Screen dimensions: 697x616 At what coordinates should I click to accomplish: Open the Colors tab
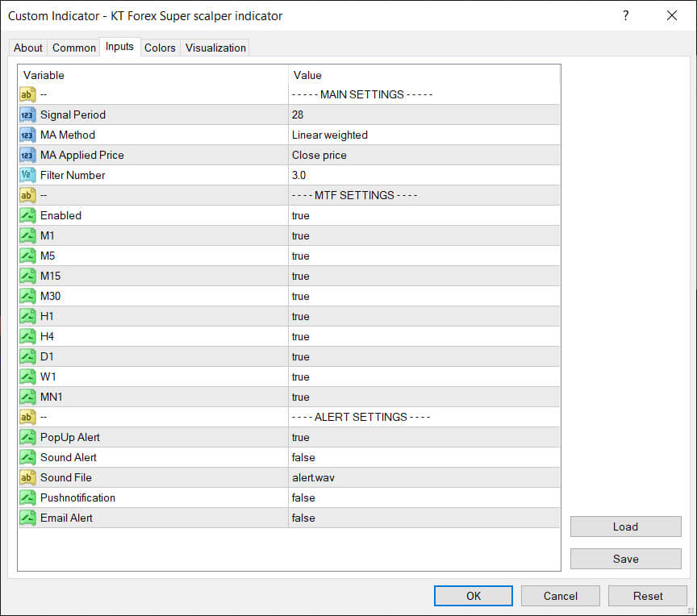160,48
